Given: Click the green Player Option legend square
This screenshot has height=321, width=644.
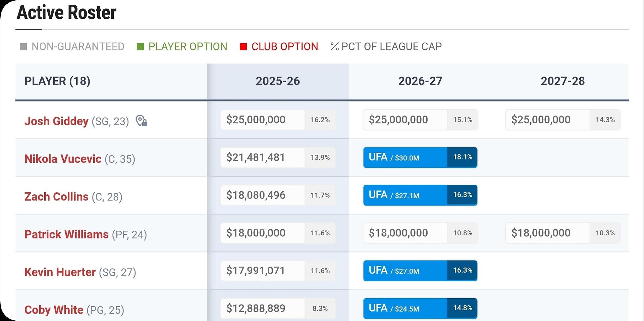Looking at the screenshot, I should (x=141, y=47).
